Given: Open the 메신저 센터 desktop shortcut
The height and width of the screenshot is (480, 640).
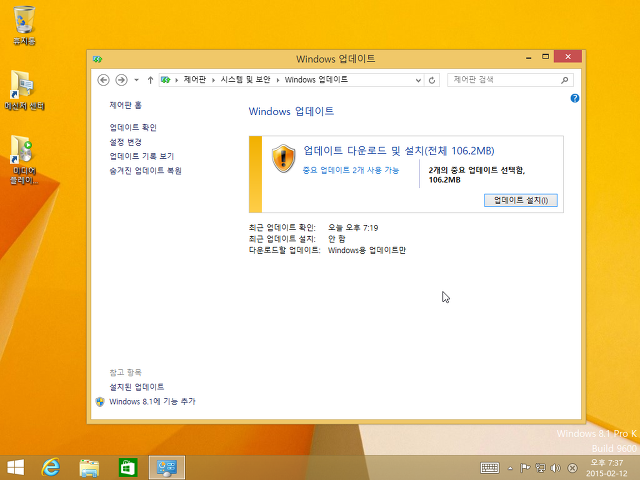Looking at the screenshot, I should tap(24, 90).
